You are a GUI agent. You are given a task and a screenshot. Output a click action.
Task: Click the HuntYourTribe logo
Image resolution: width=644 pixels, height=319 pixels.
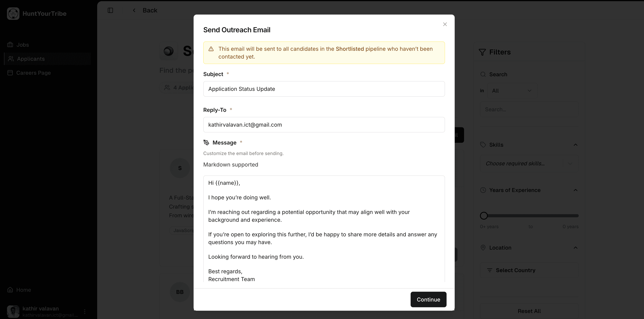point(13,13)
